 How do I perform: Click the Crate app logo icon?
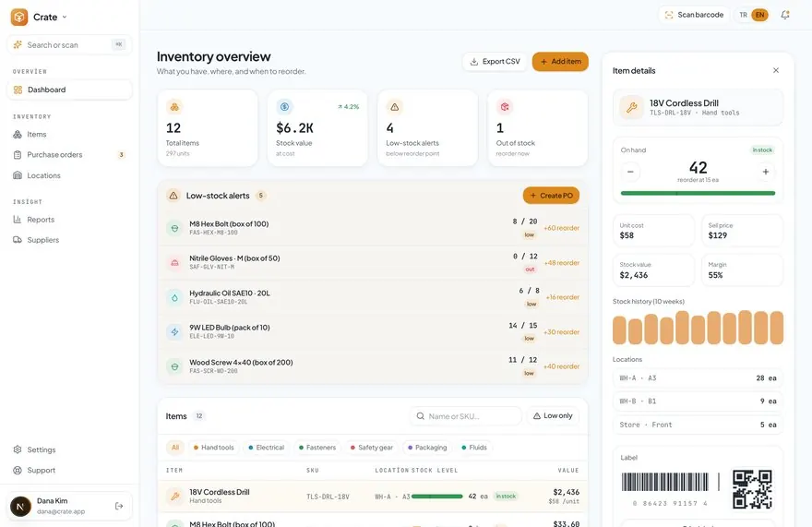coord(19,18)
